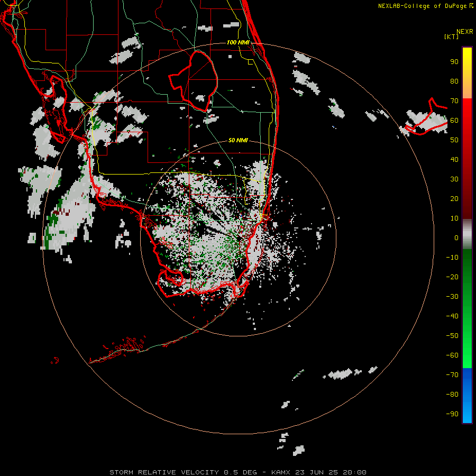
Task: Click the 40 value on velocity scale
Action: pyautogui.click(x=454, y=160)
